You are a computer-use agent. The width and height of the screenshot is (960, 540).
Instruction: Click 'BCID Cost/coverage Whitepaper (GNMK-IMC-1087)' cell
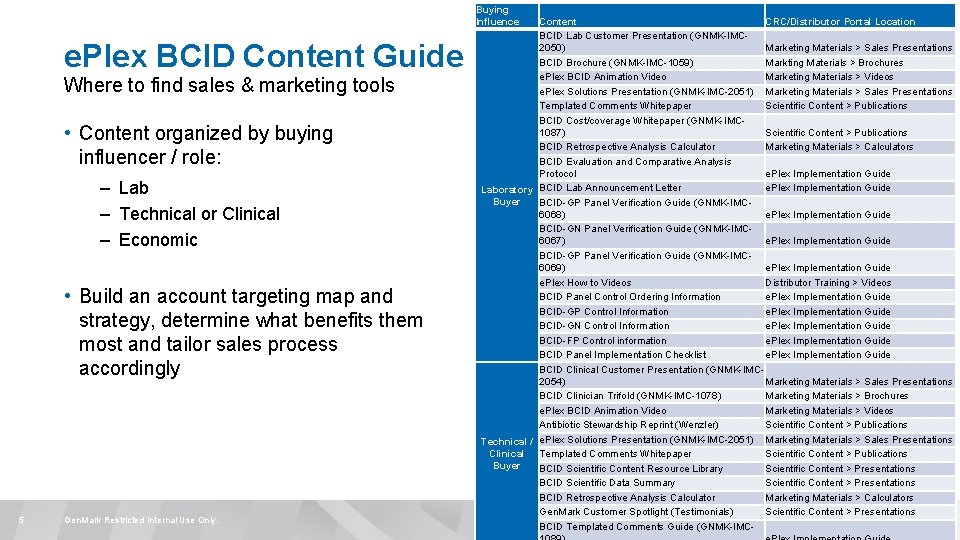(x=651, y=127)
